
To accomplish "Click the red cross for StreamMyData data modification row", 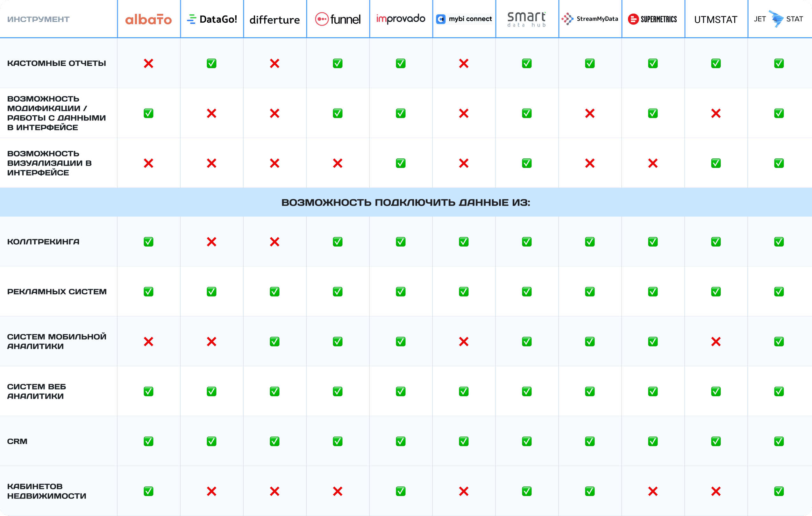I will (x=590, y=113).
